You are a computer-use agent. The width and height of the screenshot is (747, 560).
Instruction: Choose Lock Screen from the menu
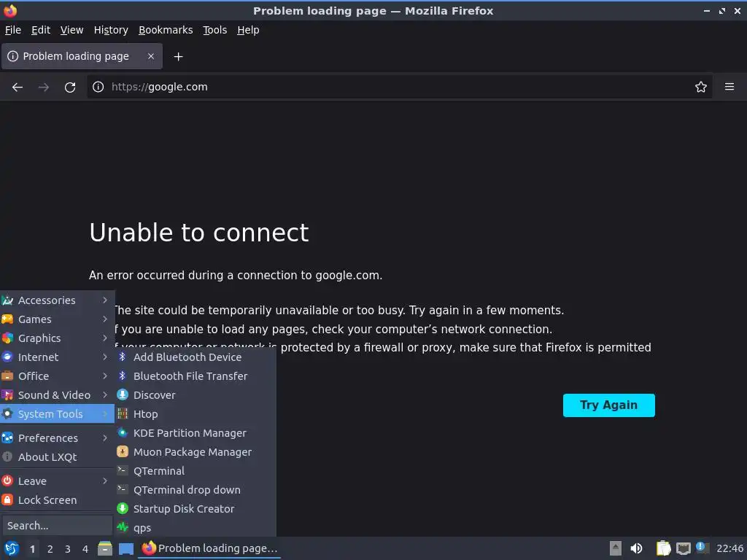coord(57,500)
